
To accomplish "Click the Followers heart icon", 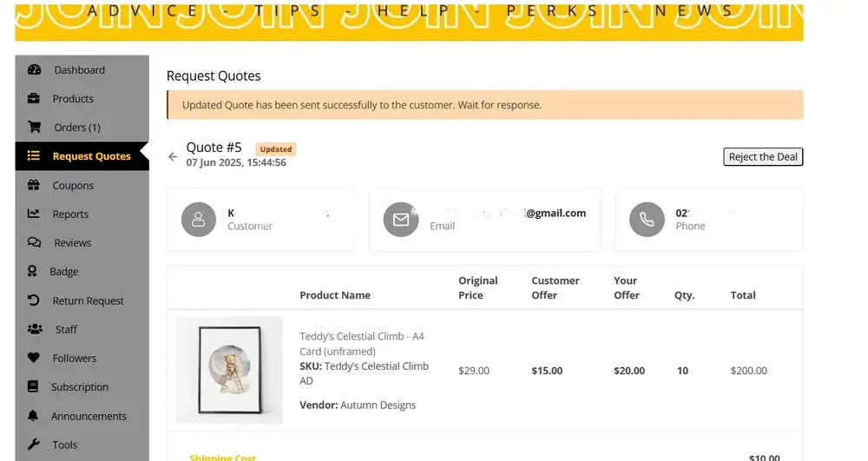I will (34, 358).
